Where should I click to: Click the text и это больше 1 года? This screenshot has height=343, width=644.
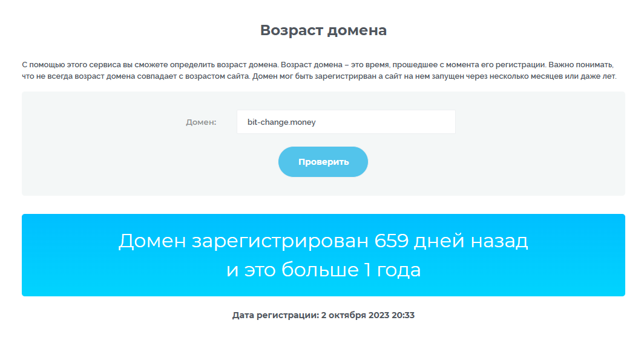pyautogui.click(x=323, y=270)
